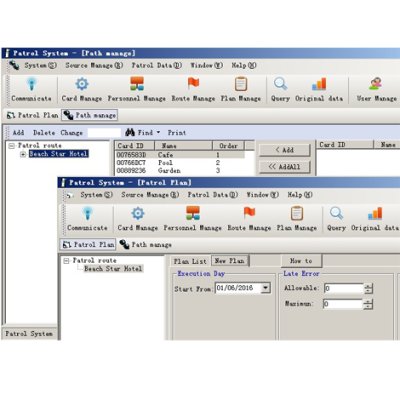
Task: Open Patrol Data menu in Patrol Plan window
Action: (x=213, y=195)
